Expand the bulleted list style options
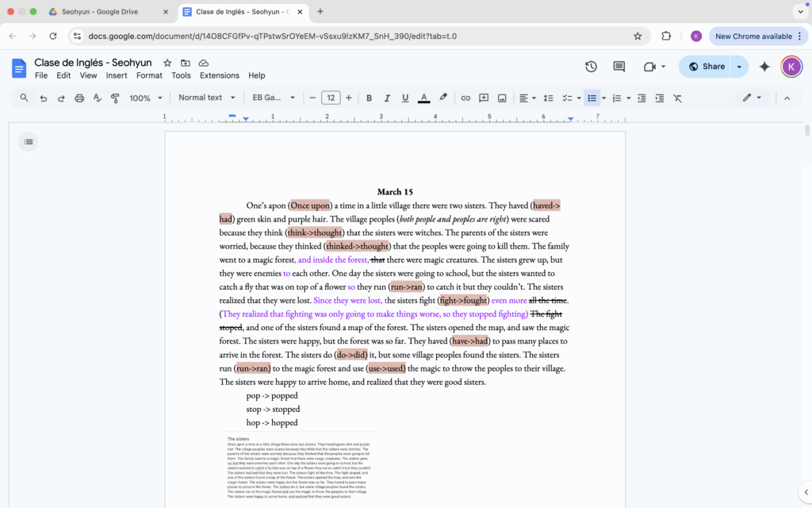 [603, 98]
